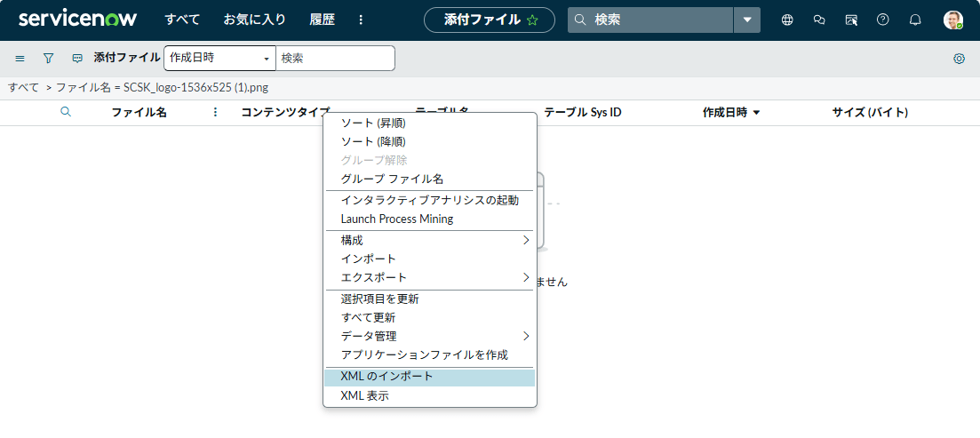Click the list search text field
Screen dimensions: 980x438
click(x=335, y=58)
